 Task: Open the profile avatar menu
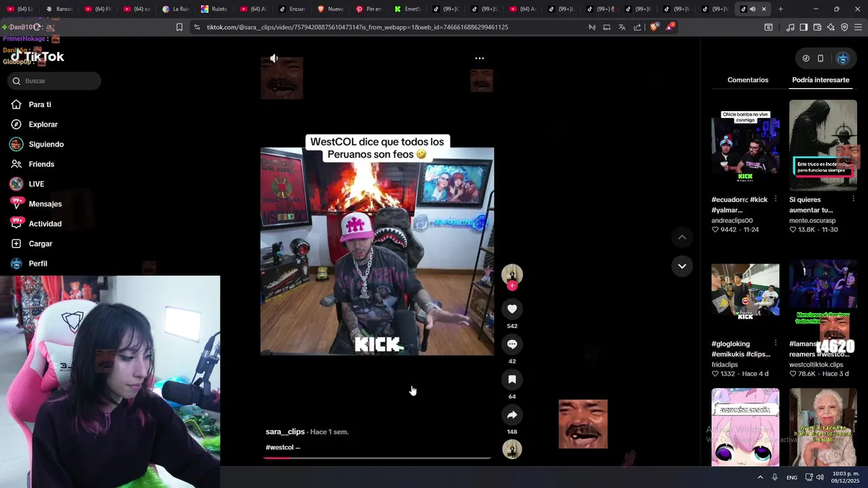843,58
